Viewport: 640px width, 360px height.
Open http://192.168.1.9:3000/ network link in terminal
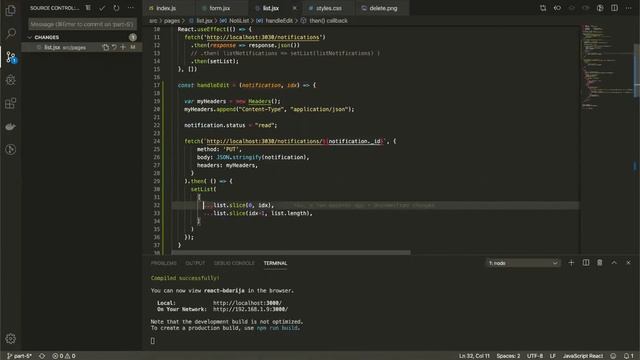tap(250, 309)
